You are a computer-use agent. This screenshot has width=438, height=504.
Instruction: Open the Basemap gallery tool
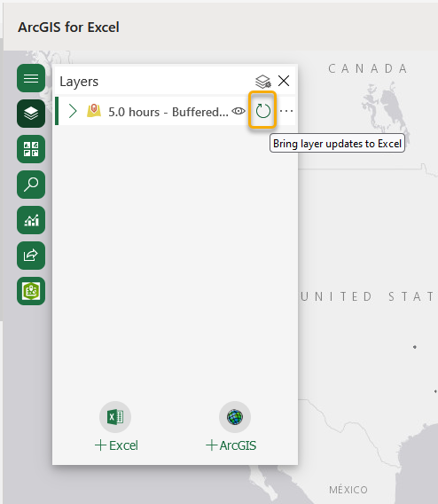click(31, 149)
